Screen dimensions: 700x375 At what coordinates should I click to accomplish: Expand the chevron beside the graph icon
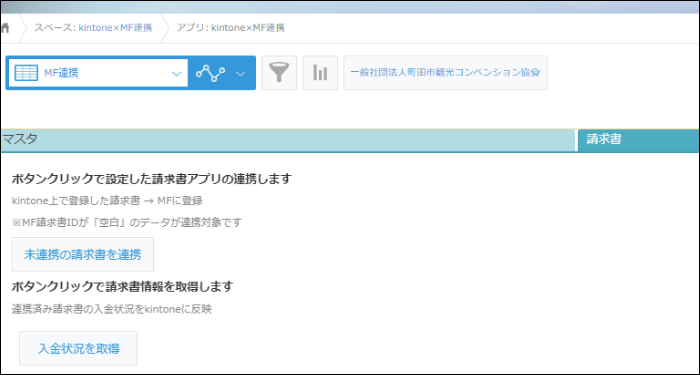click(241, 73)
